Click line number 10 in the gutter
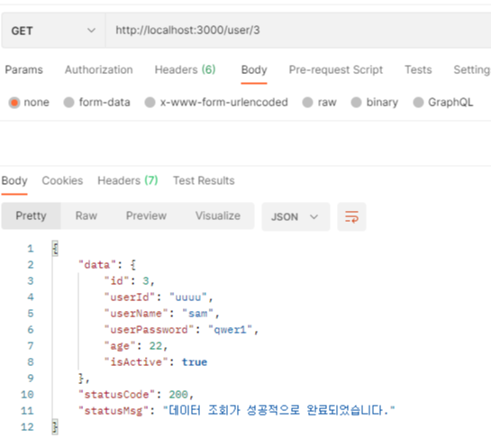Viewport: 491px width, 448px height. (27, 395)
